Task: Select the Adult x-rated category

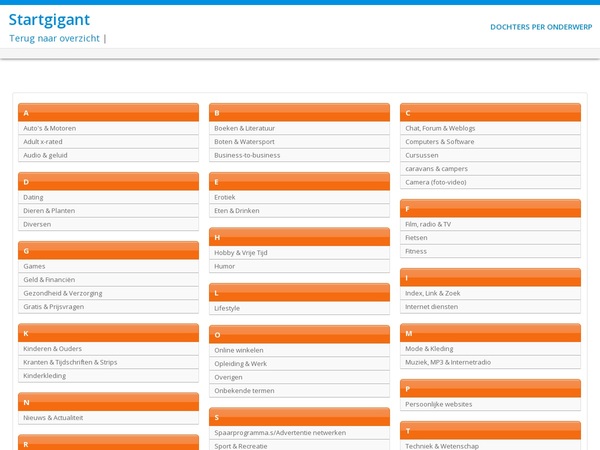Action: 108,142
